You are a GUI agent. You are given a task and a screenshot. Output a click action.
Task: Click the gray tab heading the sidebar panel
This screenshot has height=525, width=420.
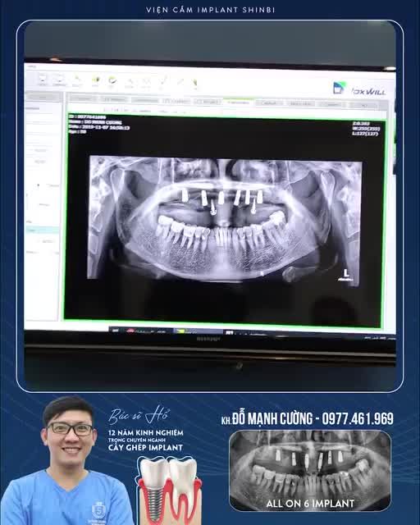(x=42, y=97)
